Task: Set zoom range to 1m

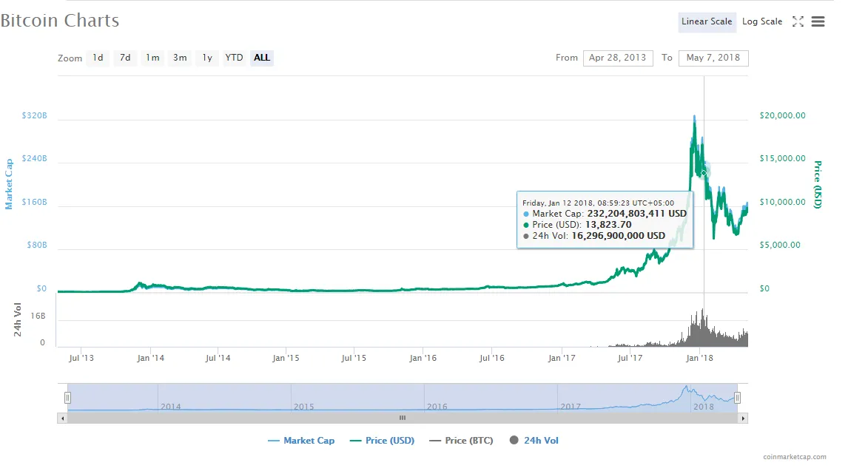Action: click(x=152, y=58)
